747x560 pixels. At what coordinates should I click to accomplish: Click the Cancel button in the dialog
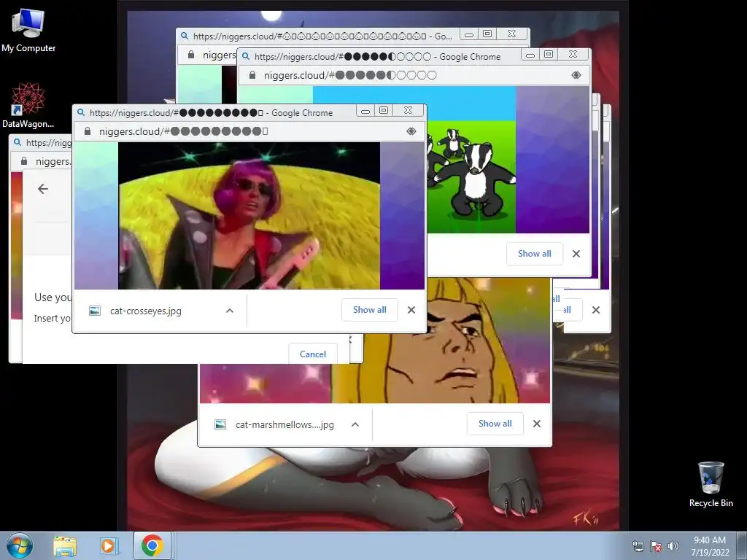(x=312, y=354)
